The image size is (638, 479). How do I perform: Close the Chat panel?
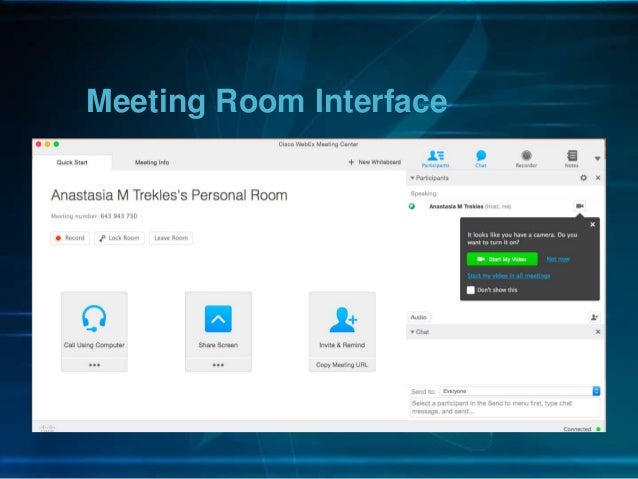point(598,332)
